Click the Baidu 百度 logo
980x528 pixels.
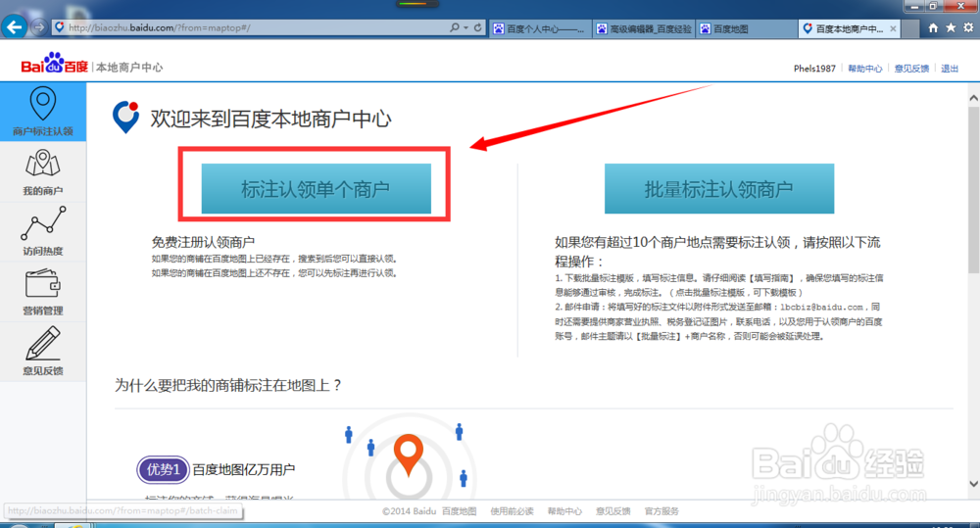(54, 63)
